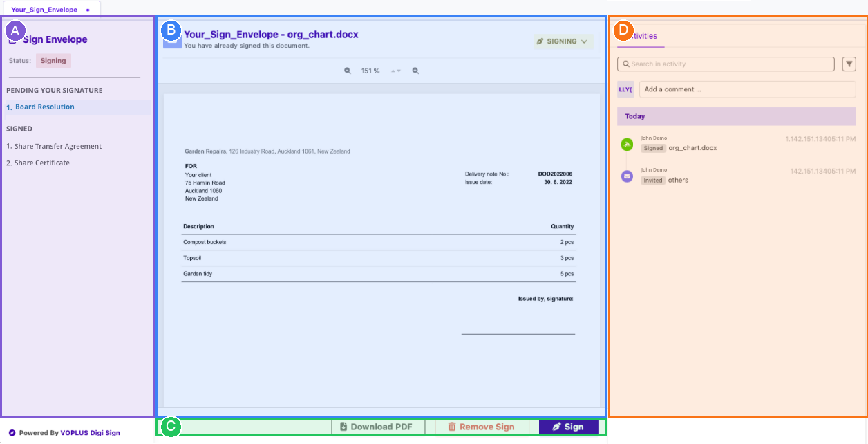
Task: Click the Remove Sign button
Action: [481, 427]
